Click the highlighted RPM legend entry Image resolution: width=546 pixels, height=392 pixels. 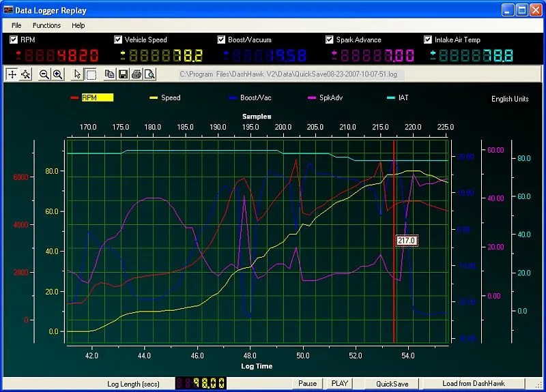(96, 97)
